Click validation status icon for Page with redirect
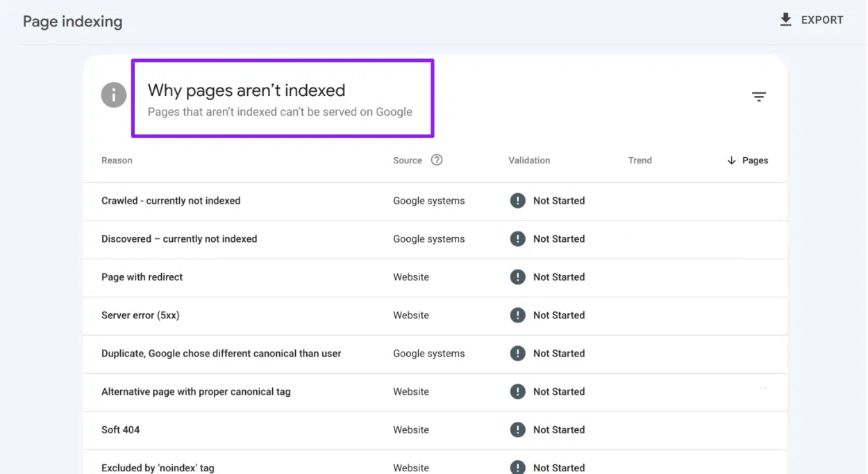Image resolution: width=868 pixels, height=474 pixels. (517, 277)
